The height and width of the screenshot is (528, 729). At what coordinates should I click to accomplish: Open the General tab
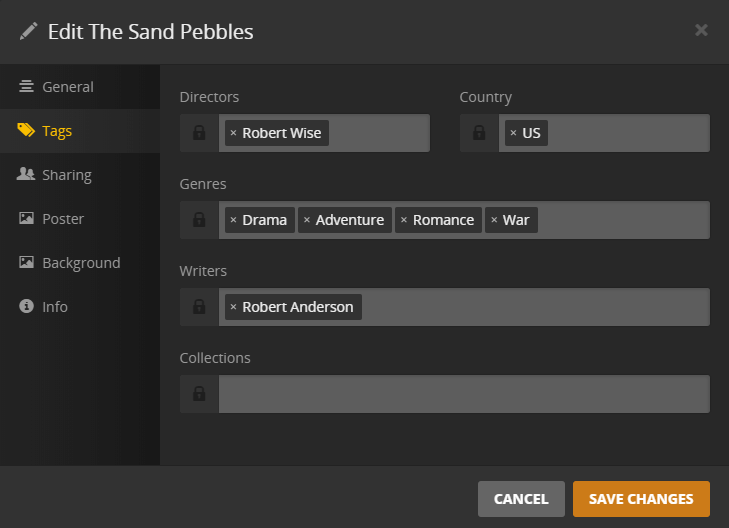[67, 87]
